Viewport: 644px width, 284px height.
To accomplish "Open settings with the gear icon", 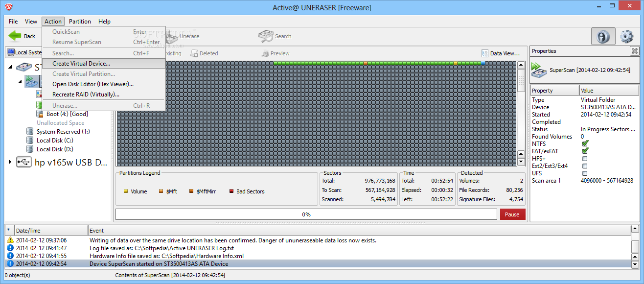I will tap(627, 37).
